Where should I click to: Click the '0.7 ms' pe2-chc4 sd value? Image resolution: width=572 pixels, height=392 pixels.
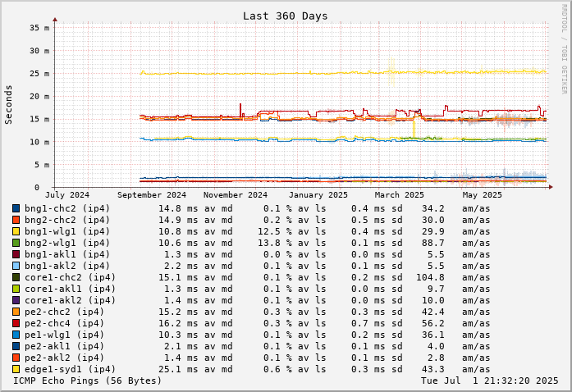[x=368, y=323]
